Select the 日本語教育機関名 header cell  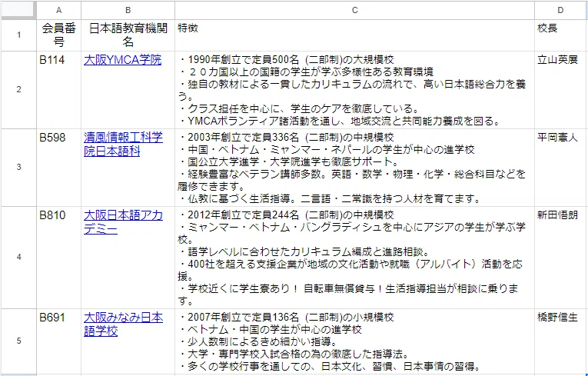pos(128,35)
